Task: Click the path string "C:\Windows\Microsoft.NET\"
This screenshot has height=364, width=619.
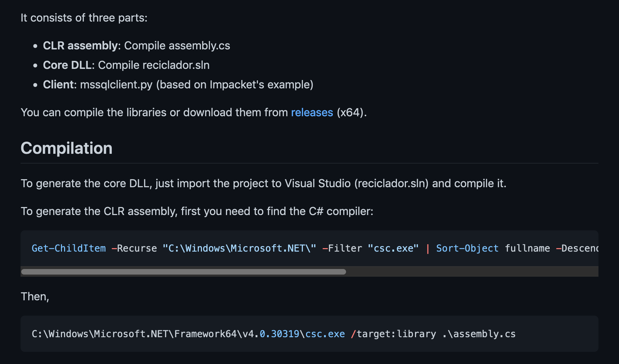Action: 240,248
